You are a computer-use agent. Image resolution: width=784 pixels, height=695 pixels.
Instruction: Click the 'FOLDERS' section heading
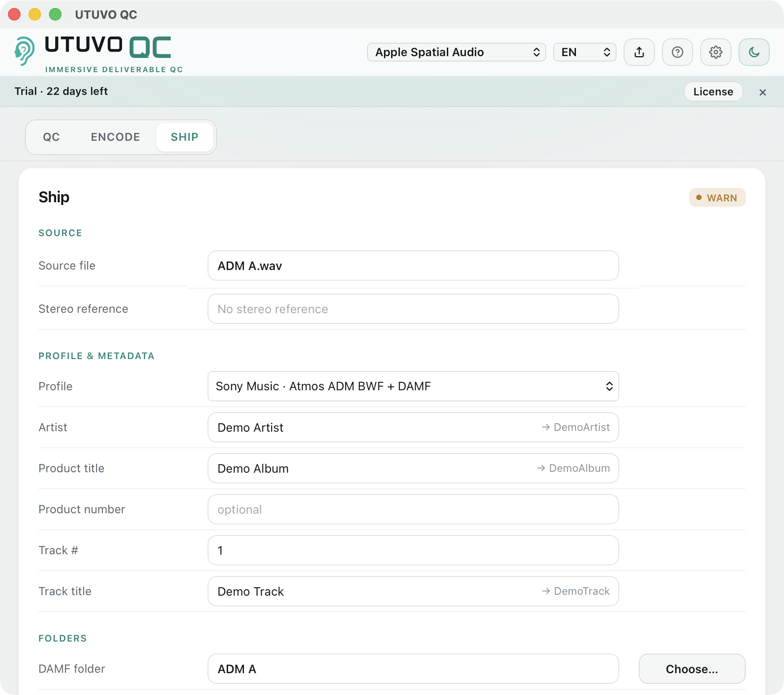(x=62, y=638)
